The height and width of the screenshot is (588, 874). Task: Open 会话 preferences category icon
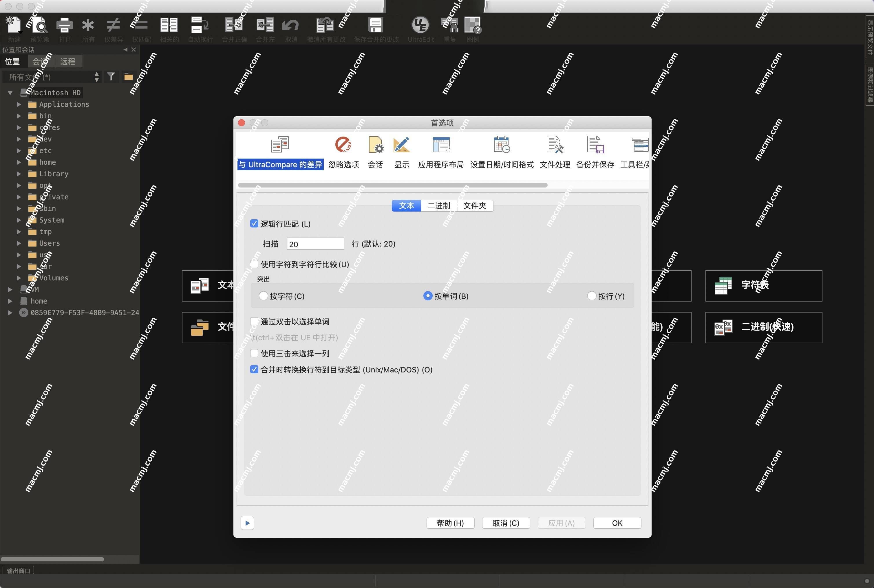[x=375, y=152]
